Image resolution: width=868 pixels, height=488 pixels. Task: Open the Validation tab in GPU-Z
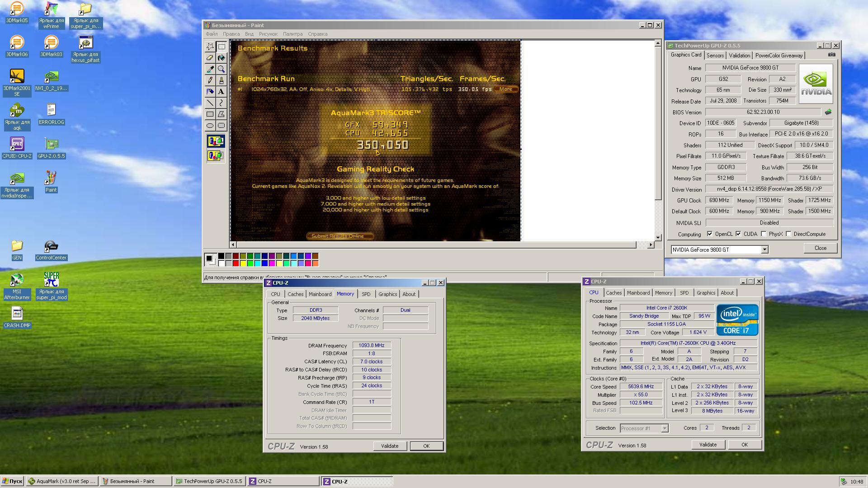click(x=739, y=56)
